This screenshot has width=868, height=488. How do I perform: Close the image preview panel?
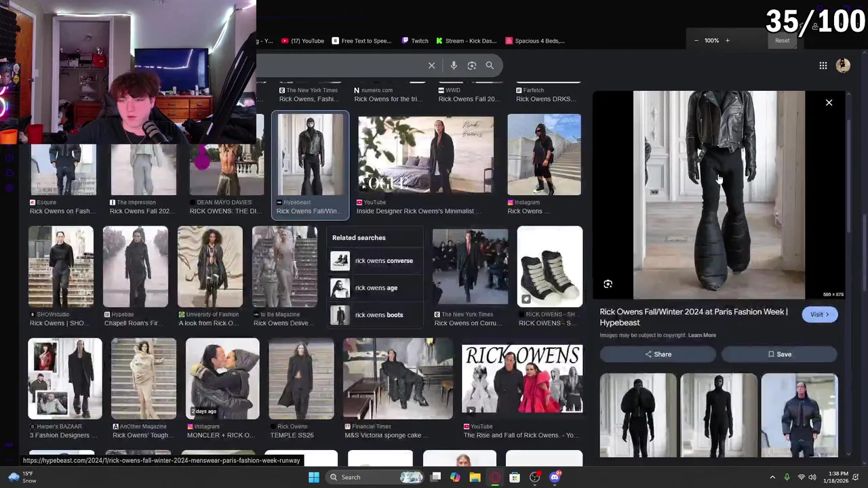(x=829, y=103)
